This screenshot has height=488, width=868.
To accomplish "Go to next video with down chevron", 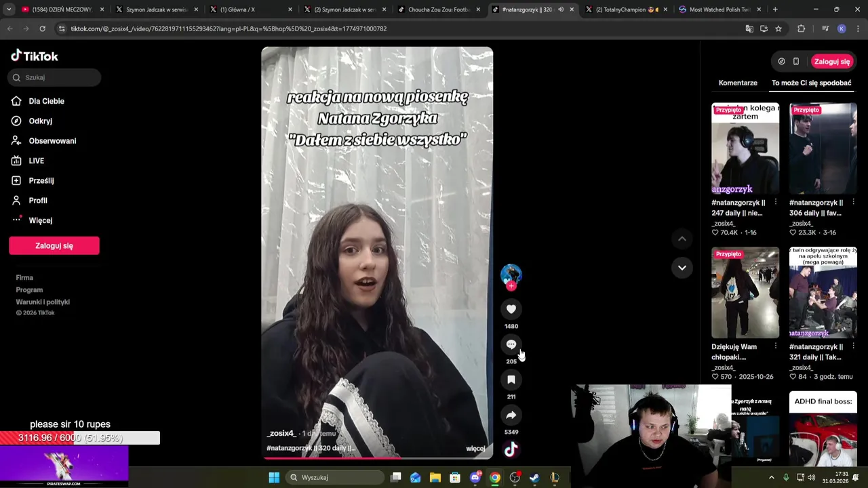I will point(682,268).
